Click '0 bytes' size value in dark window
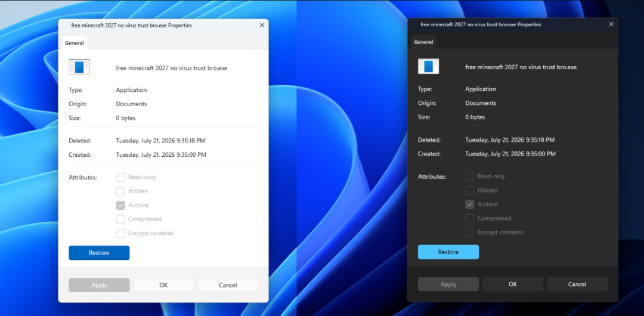This screenshot has height=316, width=644. pyautogui.click(x=475, y=117)
